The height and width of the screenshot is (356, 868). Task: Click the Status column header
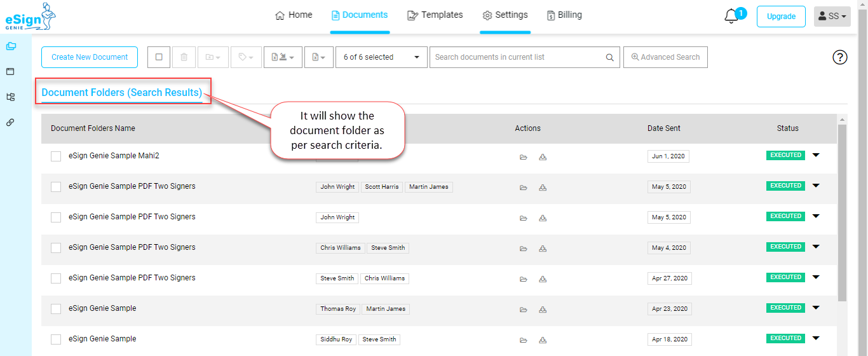pyautogui.click(x=787, y=128)
